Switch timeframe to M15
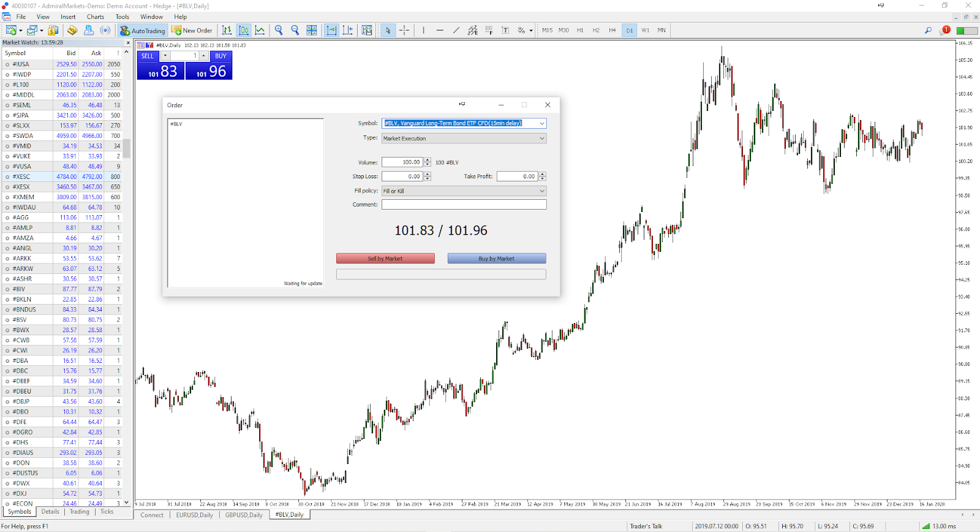 pos(547,30)
